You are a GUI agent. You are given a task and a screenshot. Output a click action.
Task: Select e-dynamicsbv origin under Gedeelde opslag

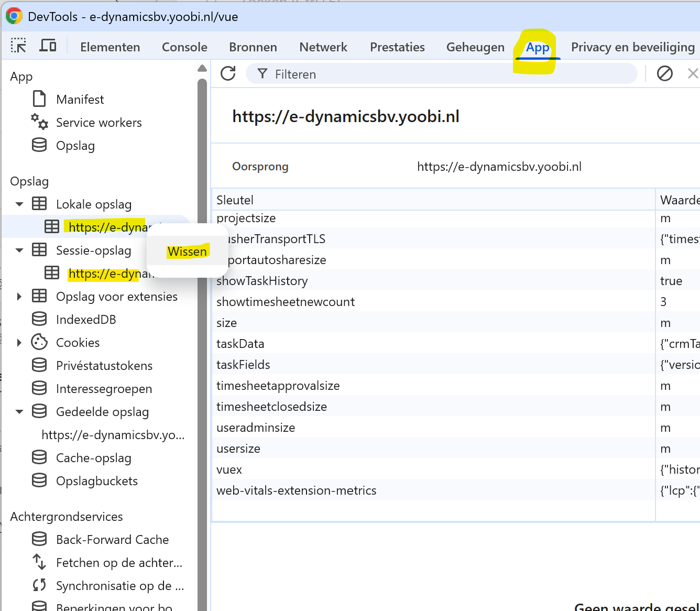coord(113,435)
